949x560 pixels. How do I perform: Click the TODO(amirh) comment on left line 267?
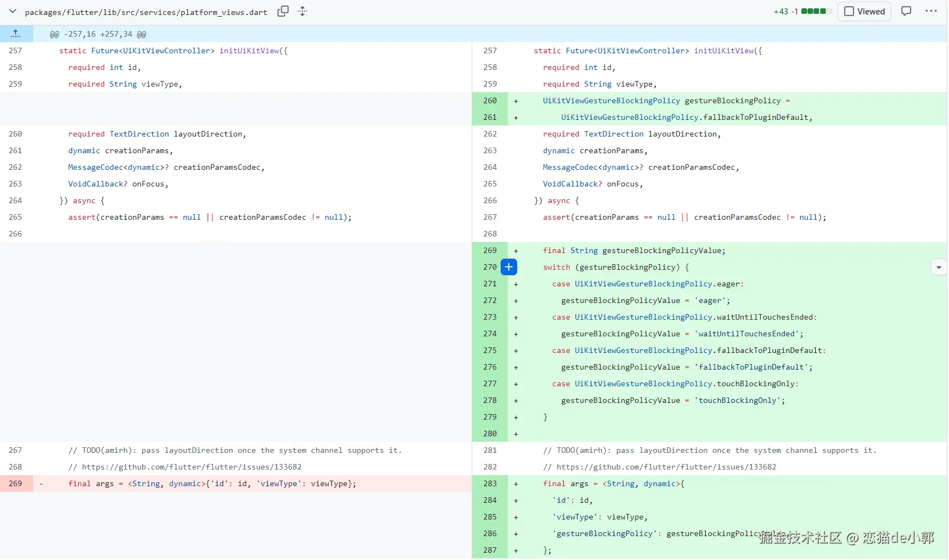pyautogui.click(x=235, y=450)
